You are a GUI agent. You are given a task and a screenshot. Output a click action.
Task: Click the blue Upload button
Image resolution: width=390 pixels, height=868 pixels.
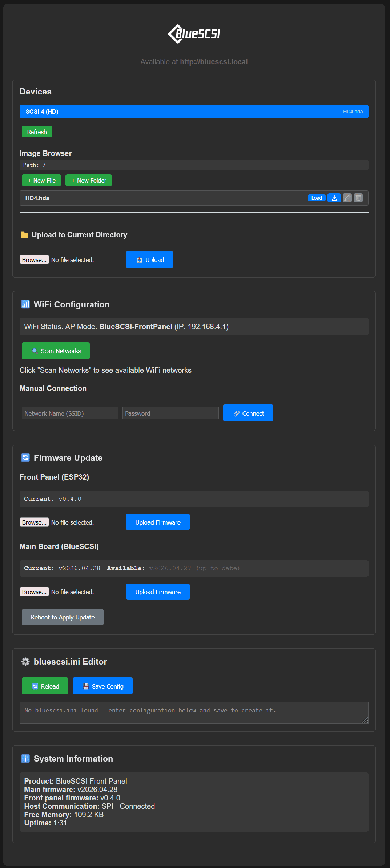149,260
